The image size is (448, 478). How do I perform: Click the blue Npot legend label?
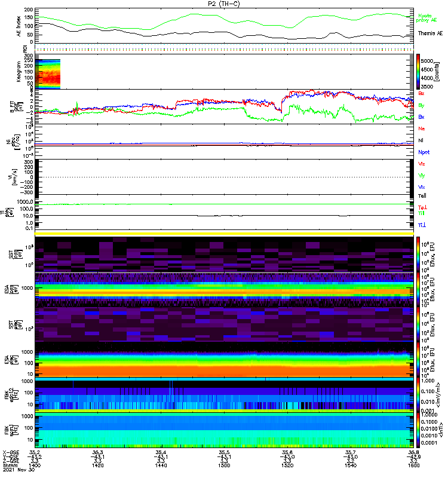pos(424,152)
